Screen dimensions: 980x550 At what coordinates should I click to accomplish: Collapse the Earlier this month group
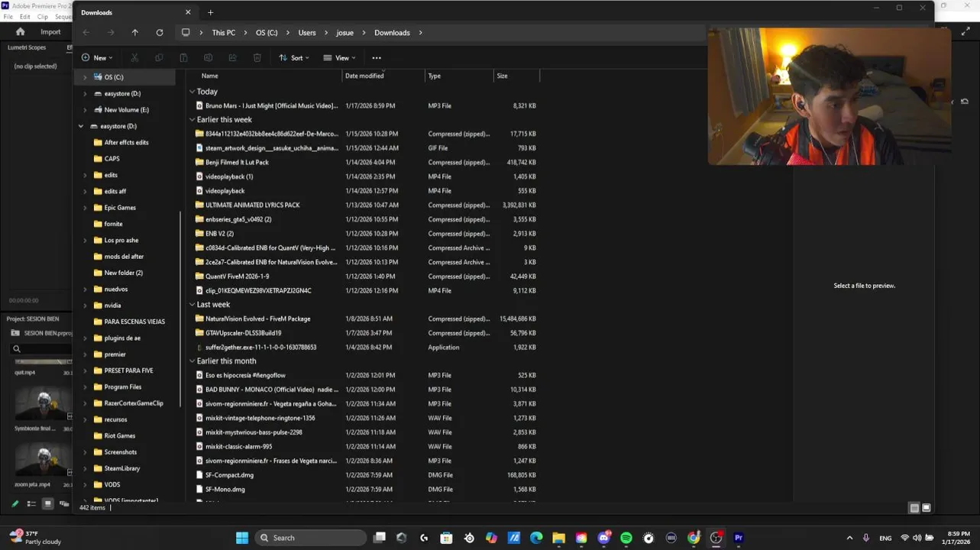pyautogui.click(x=192, y=361)
